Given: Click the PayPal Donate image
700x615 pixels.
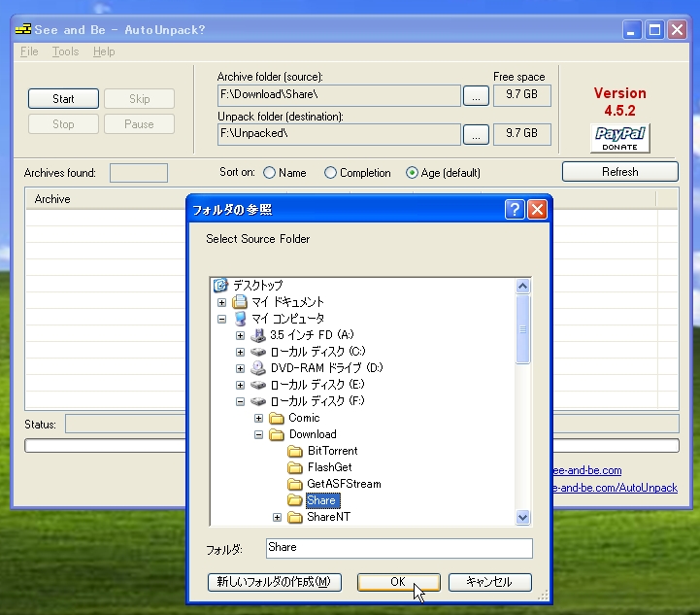Looking at the screenshot, I should 619,138.
